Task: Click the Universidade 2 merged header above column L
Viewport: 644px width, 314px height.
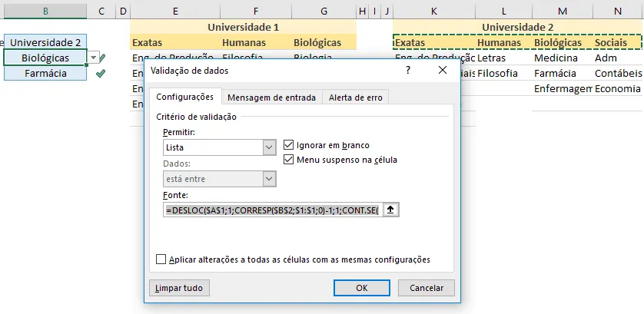Action: tap(517, 27)
